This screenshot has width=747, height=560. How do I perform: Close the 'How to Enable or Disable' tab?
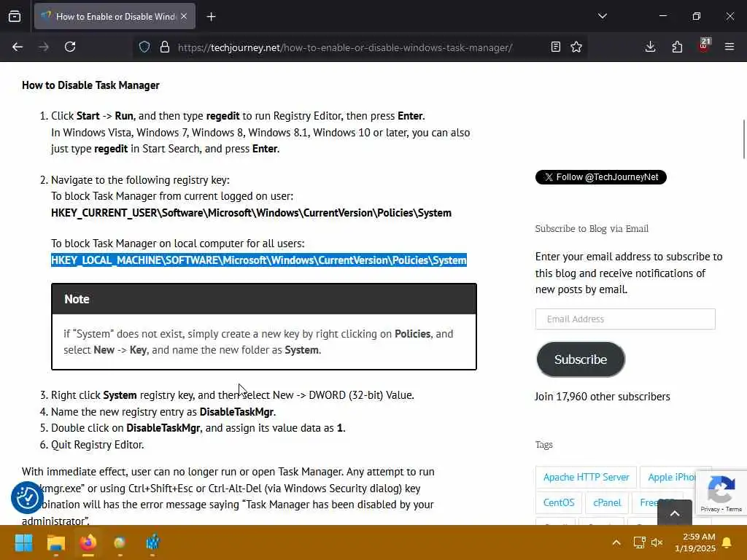[184, 16]
